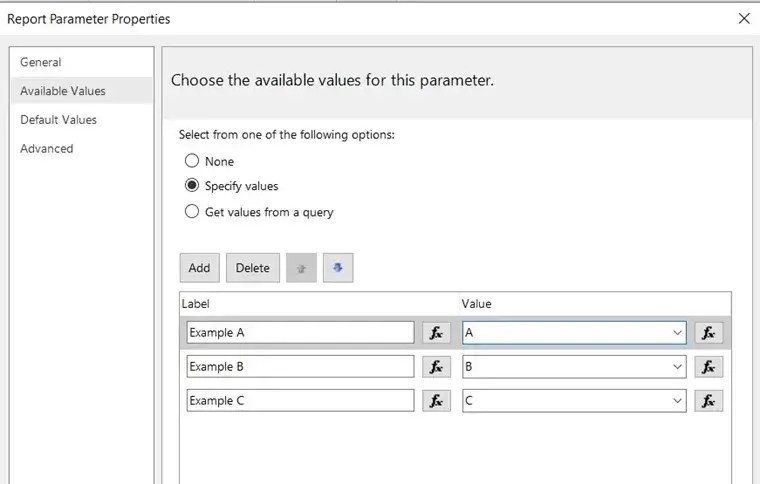Screen dimensions: 760x484
Task: Click the move down arrow icon
Action: click(338, 268)
